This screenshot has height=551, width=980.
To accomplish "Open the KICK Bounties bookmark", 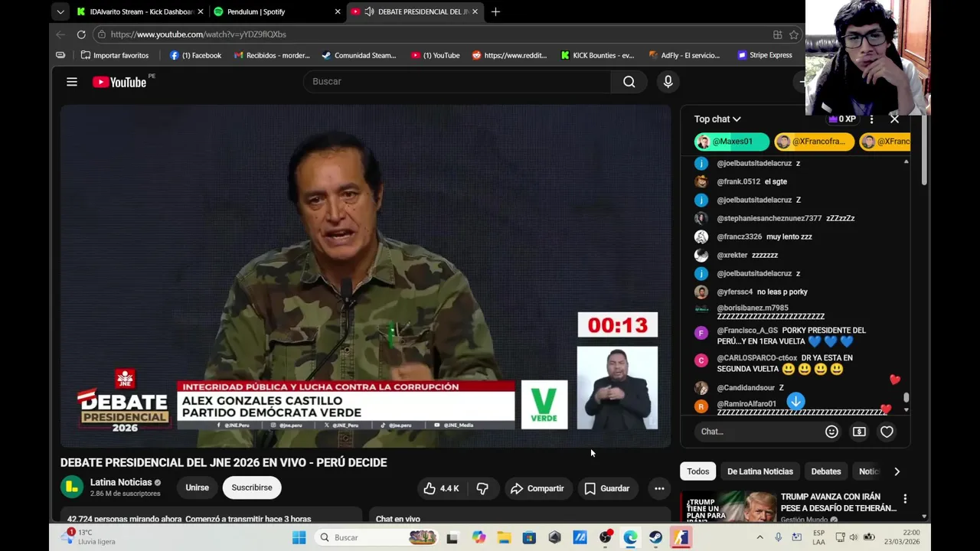I will pyautogui.click(x=598, y=55).
